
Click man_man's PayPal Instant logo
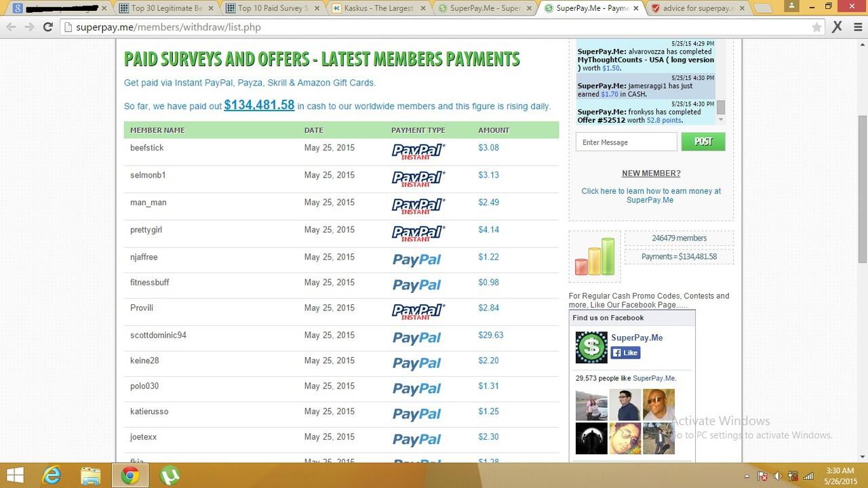click(x=418, y=205)
